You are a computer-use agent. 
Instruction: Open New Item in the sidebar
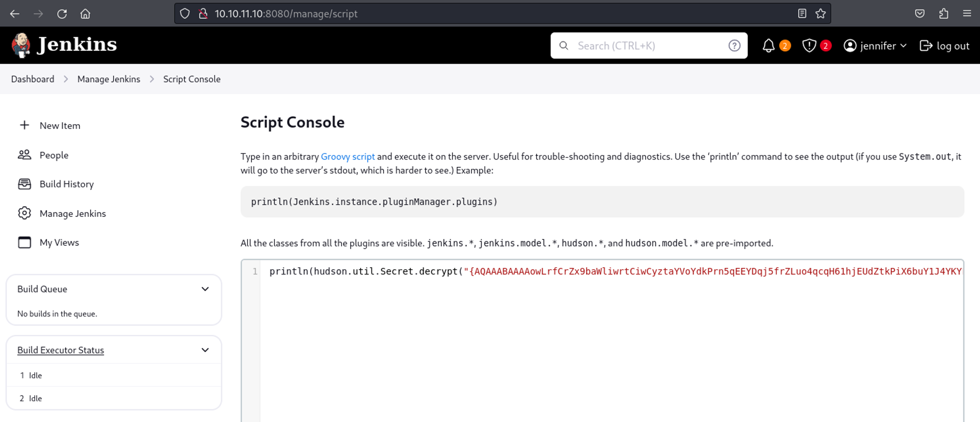point(60,126)
